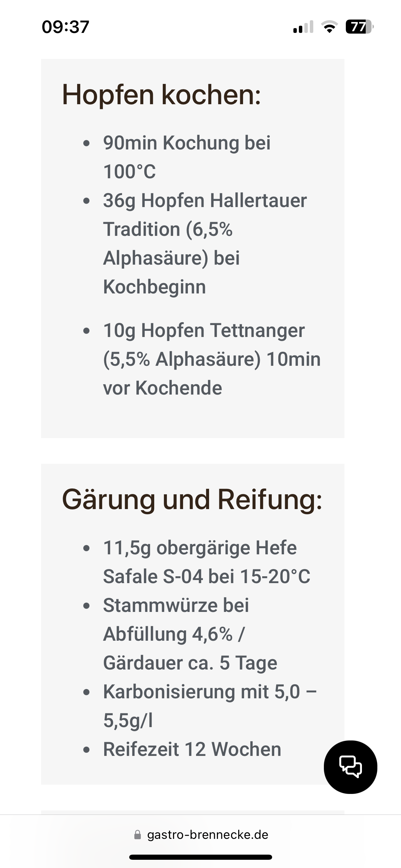The height and width of the screenshot is (868, 401).
Task: Tap the battery indicator showing 77
Action: point(359,27)
